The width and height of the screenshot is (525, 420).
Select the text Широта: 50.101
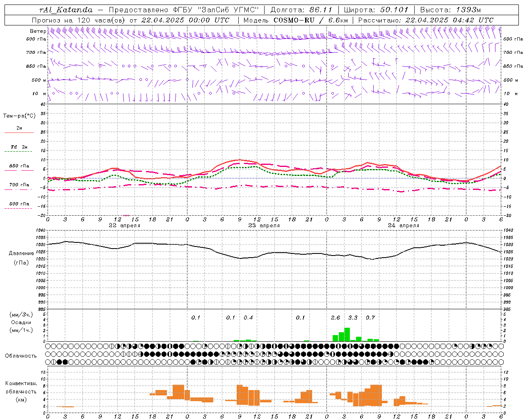pyautogui.click(x=376, y=10)
